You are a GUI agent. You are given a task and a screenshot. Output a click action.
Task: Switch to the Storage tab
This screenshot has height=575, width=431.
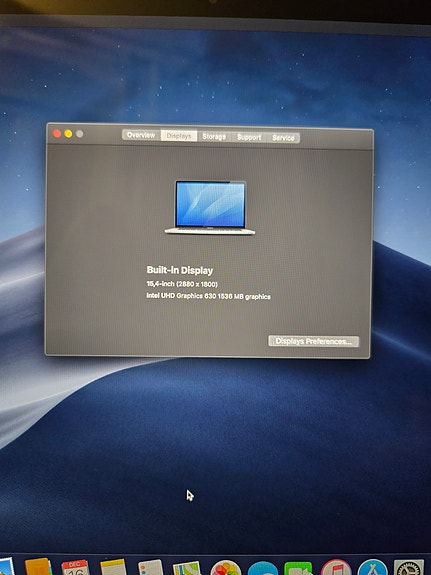pyautogui.click(x=214, y=137)
